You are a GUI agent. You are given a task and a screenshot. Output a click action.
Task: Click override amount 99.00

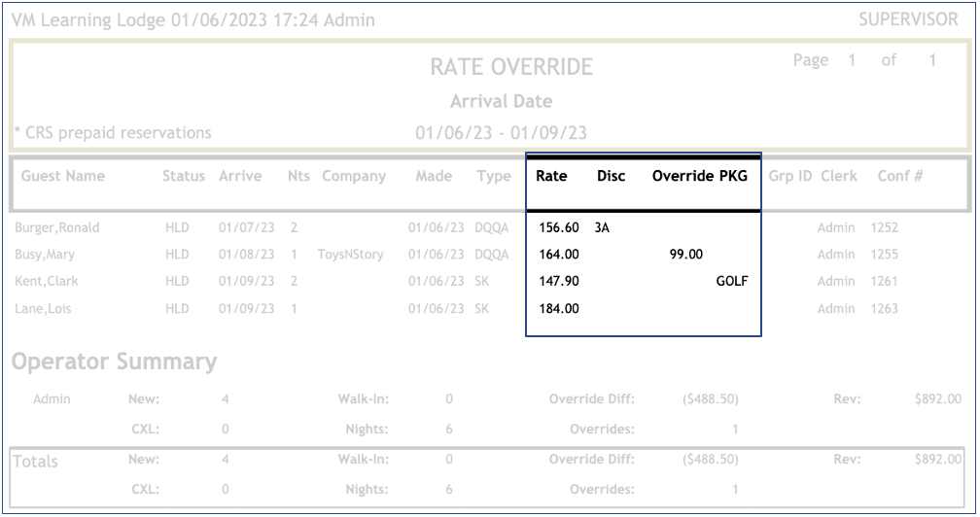686,255
